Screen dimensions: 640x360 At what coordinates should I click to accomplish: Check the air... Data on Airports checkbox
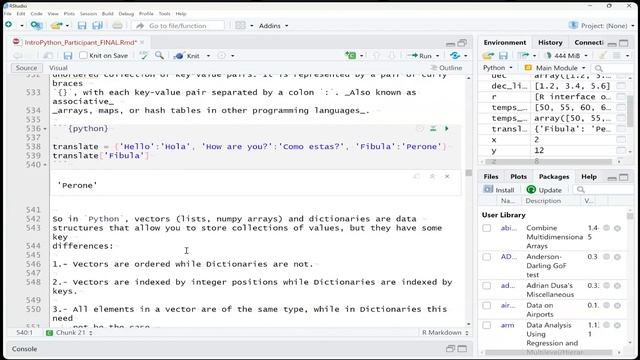click(487, 305)
